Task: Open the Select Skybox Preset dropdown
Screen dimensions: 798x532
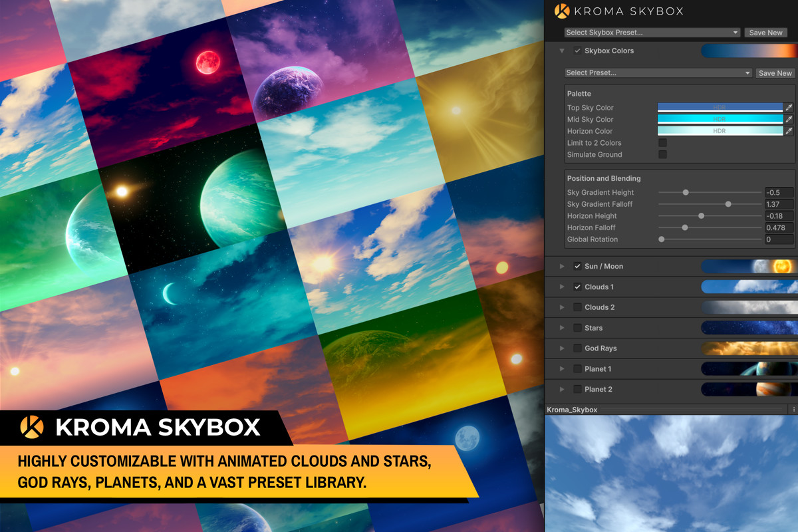Action: tap(652, 33)
